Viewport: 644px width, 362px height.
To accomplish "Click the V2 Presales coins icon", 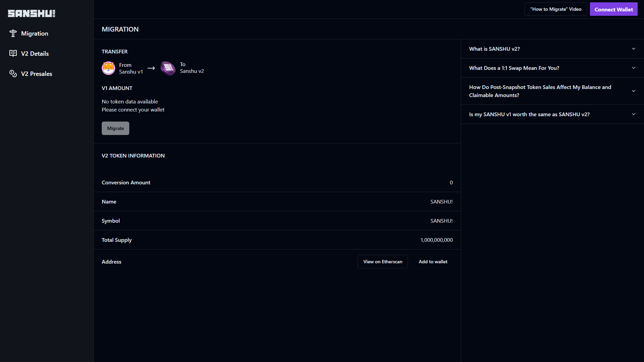I will [x=13, y=74].
